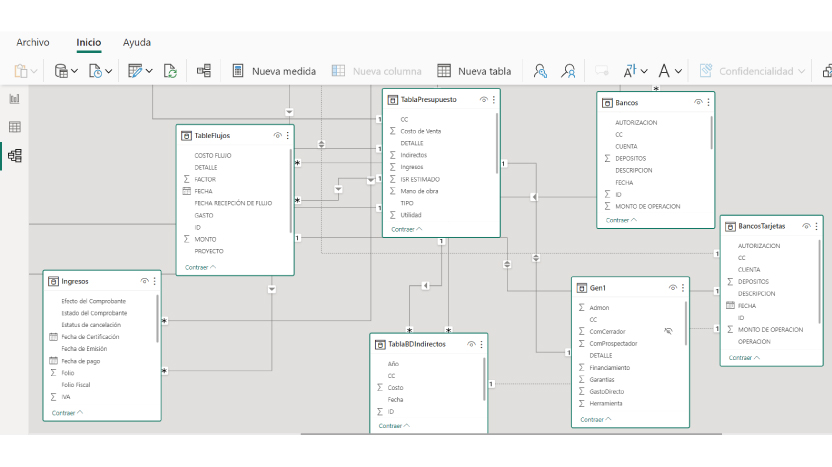Click the manage relationships icon

204,71
